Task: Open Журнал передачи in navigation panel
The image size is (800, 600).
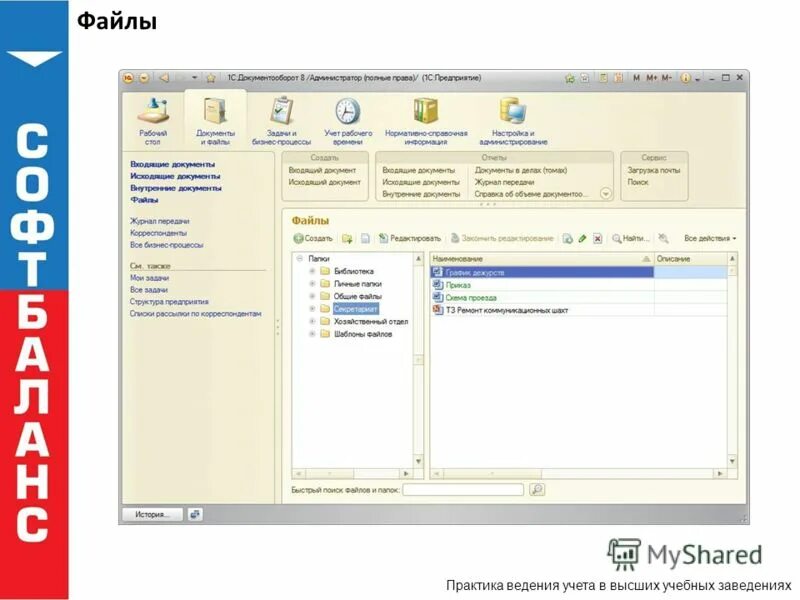Action: [159, 221]
